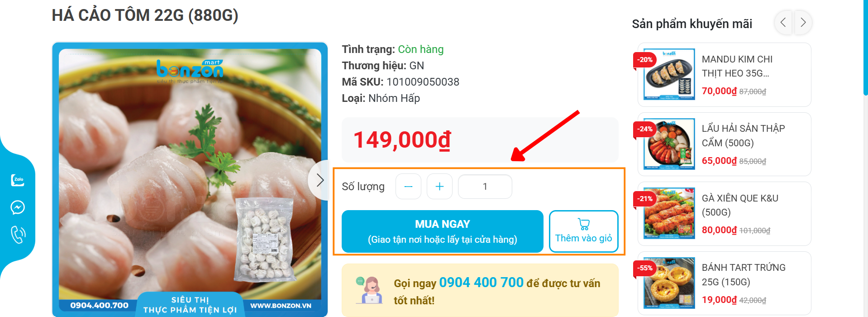
Task: Click the phone call icon in sidebar
Action: (x=18, y=235)
